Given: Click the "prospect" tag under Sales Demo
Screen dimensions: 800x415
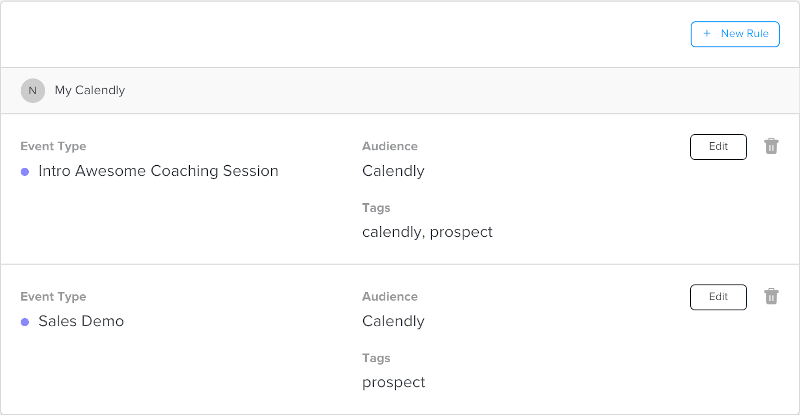Looking at the screenshot, I should point(393,382).
